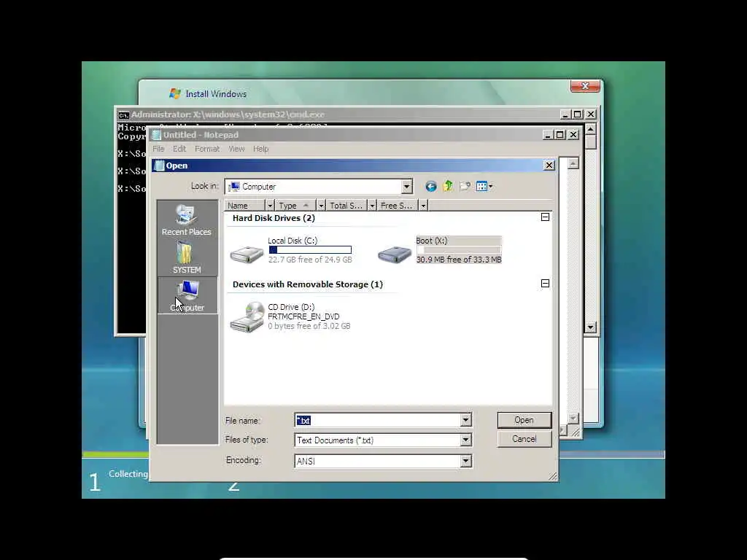The image size is (747, 560).
Task: Create a new folder
Action: click(x=465, y=186)
